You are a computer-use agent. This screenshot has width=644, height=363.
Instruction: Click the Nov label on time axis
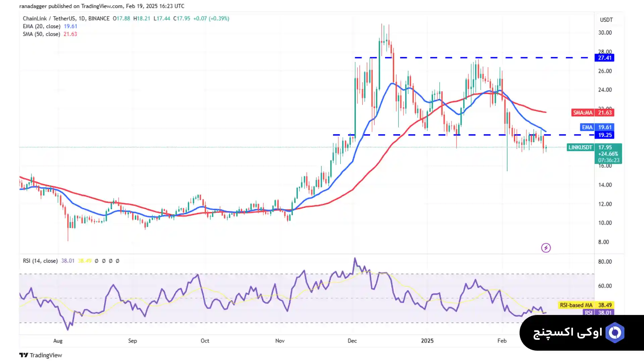pos(280,341)
